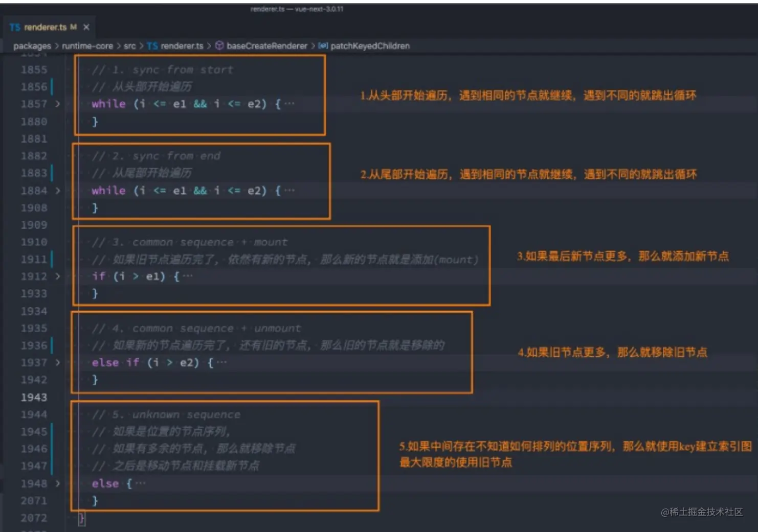This screenshot has width=758, height=532.
Task: Expand folded code at line 1937
Action: pos(57,362)
